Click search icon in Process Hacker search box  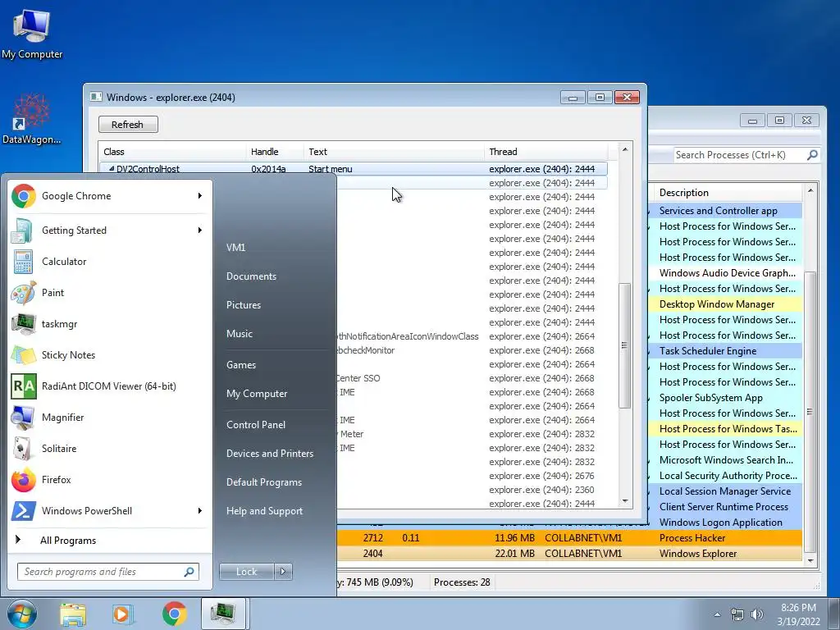pos(811,155)
